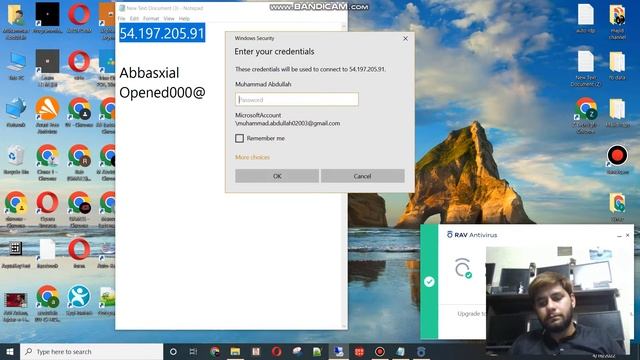Viewport: 640px width, 360px height.
Task: Click the Opened000@ text line in Notepad
Action: click(x=162, y=93)
